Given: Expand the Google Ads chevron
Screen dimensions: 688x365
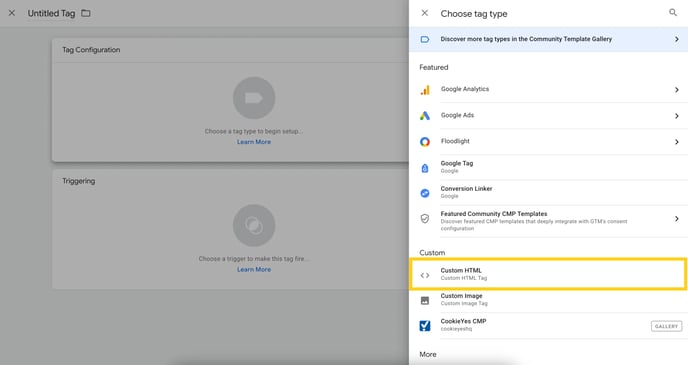Looking at the screenshot, I should pos(677,116).
